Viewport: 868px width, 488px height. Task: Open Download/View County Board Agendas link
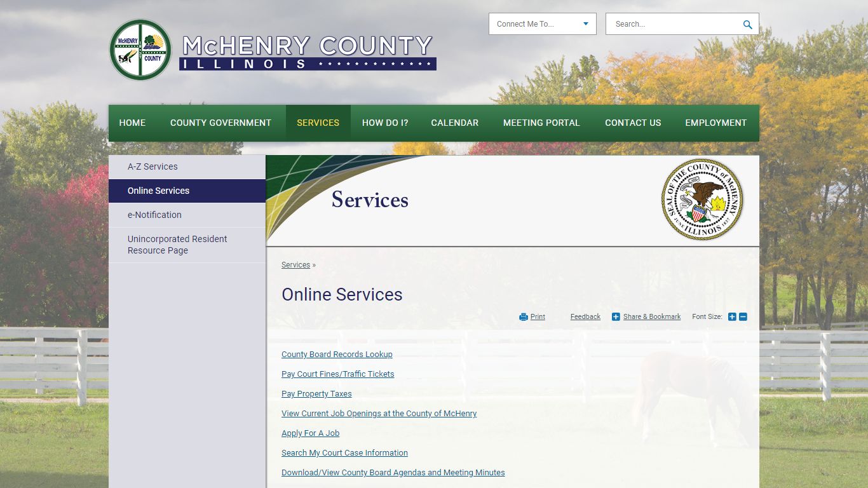pos(393,473)
